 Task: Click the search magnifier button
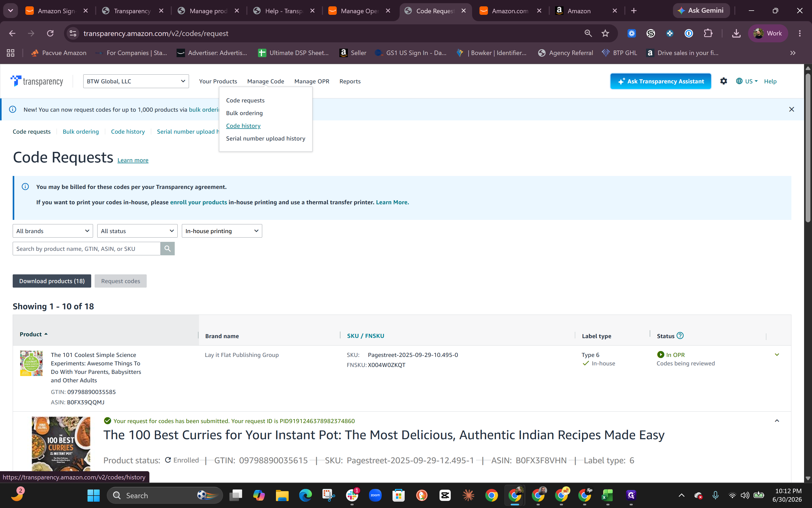pos(167,249)
